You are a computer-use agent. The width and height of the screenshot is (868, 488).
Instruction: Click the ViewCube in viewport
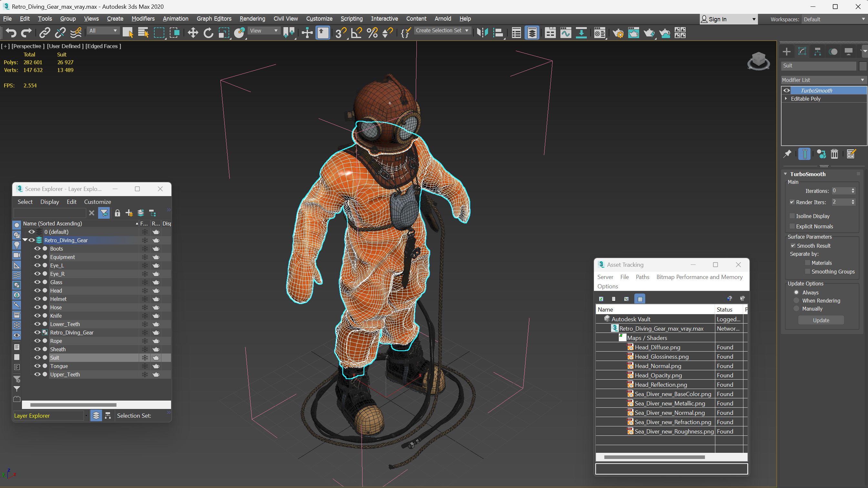point(758,61)
